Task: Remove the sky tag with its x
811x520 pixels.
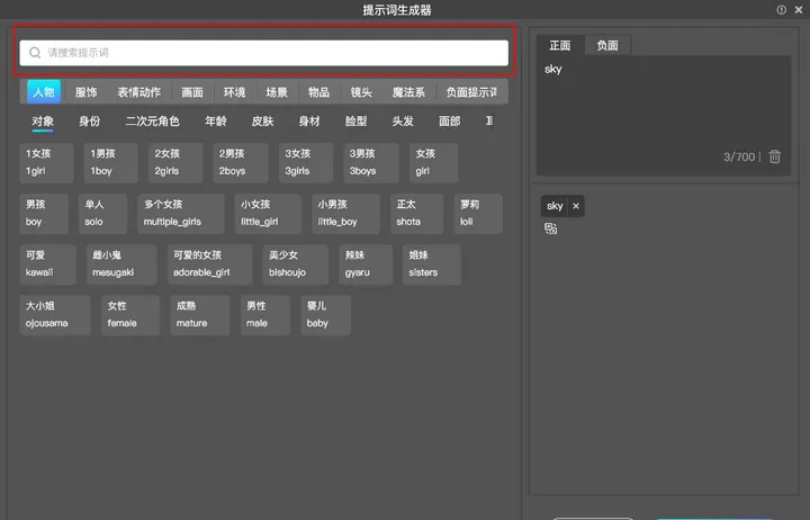Action: coord(576,206)
